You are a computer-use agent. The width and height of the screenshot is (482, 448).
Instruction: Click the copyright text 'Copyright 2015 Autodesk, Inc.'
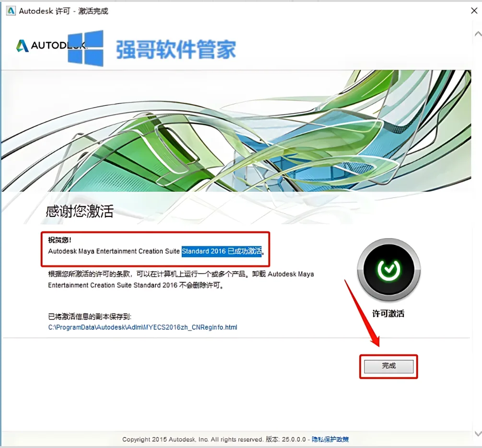pyautogui.click(x=165, y=439)
